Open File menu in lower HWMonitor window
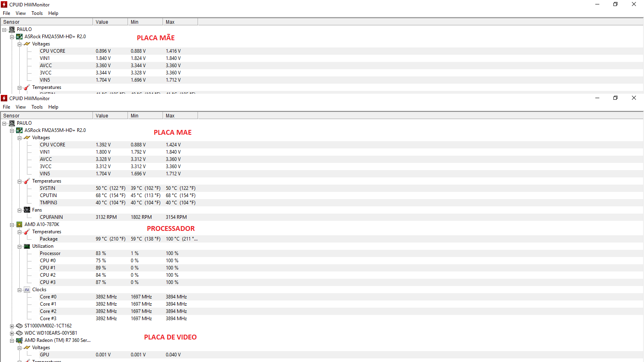 click(6, 107)
